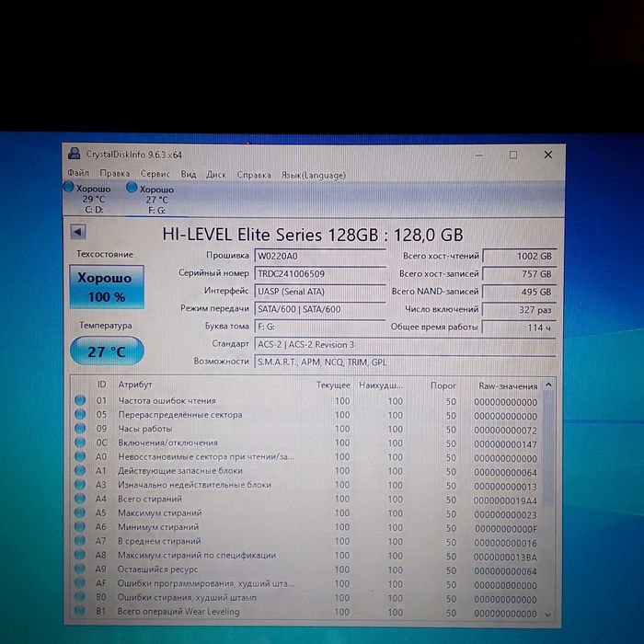Click the Порог column header
The height and width of the screenshot is (644, 644).
pos(443,385)
